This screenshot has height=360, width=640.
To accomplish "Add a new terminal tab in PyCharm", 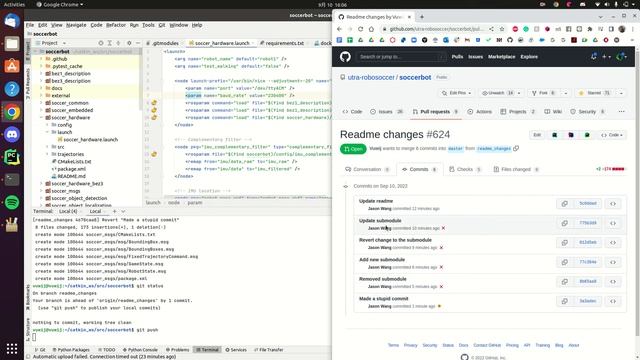I will click(x=115, y=211).
